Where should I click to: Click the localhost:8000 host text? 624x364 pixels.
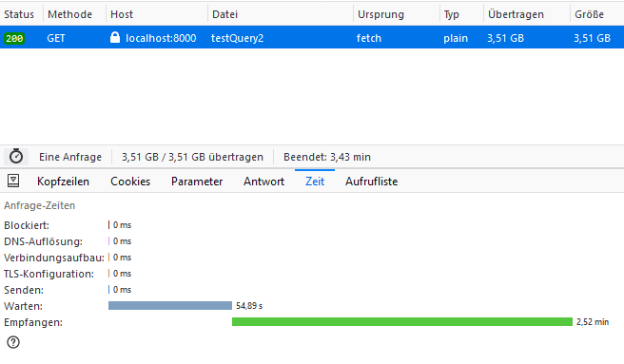(161, 38)
